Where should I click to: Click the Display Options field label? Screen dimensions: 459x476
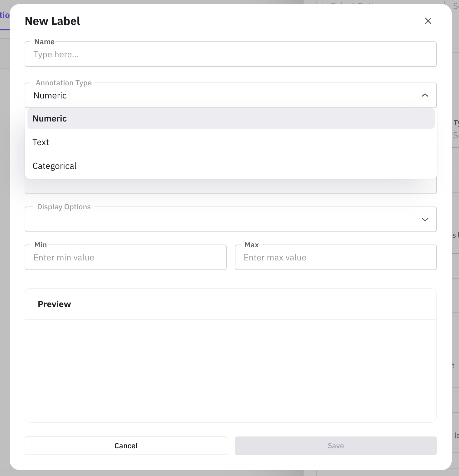[x=64, y=207]
